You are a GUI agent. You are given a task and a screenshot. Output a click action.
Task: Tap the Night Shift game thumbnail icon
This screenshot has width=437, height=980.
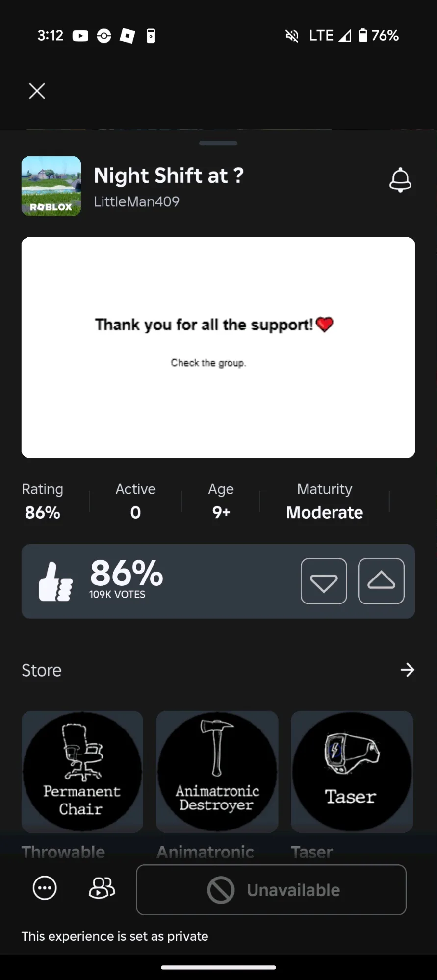coord(51,186)
